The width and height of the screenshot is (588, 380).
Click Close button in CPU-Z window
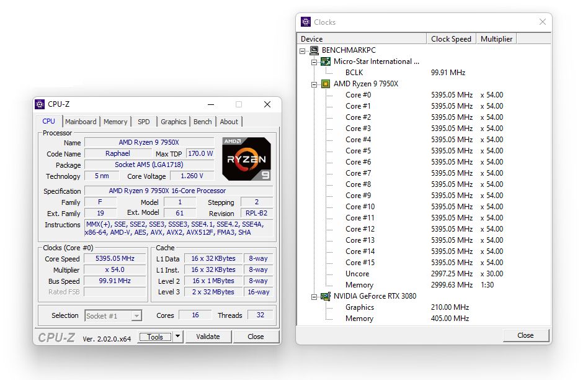pyautogui.click(x=256, y=337)
